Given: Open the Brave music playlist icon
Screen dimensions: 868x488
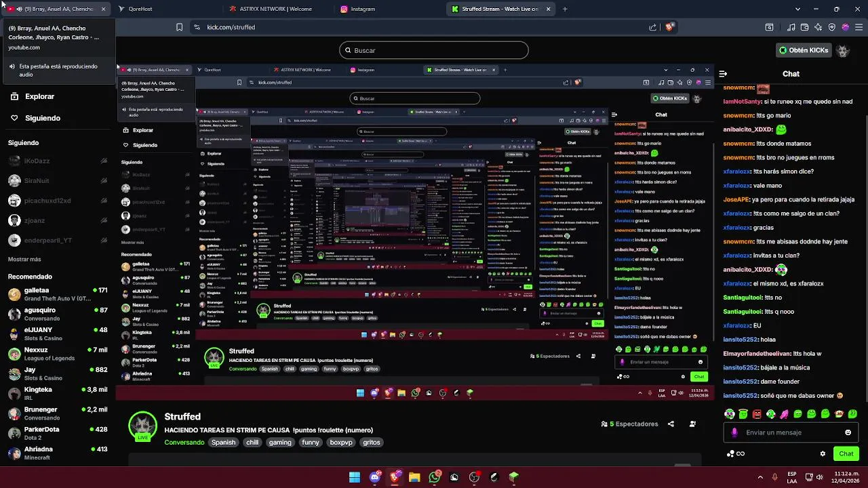Looking at the screenshot, I should [x=791, y=27].
